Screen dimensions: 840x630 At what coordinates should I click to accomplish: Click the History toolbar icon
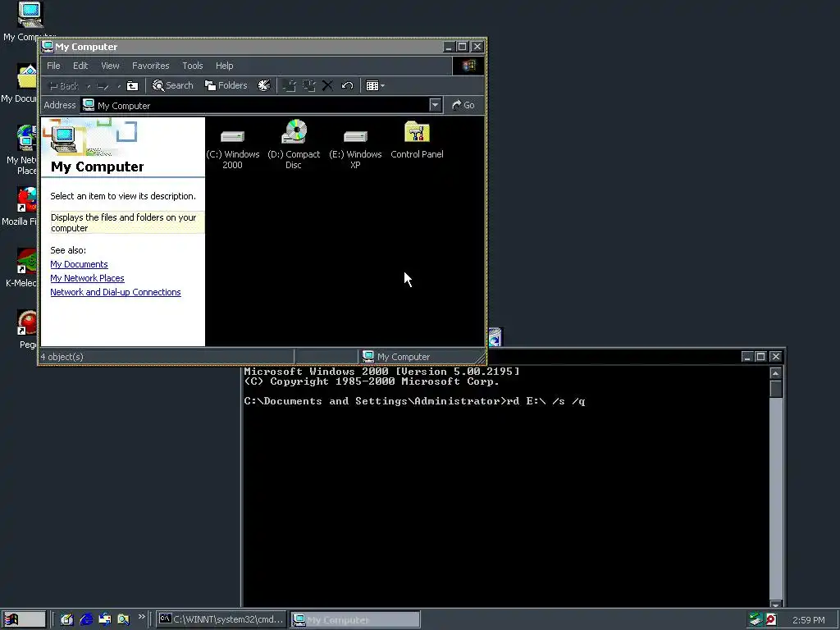[264, 85]
